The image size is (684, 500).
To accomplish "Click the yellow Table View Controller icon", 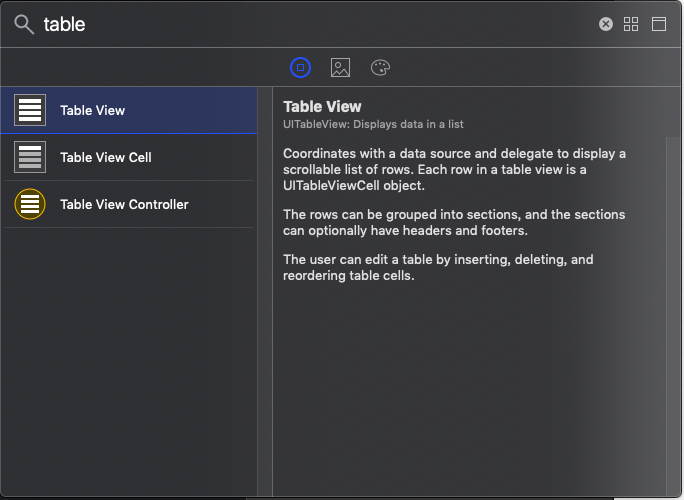I will pos(30,204).
